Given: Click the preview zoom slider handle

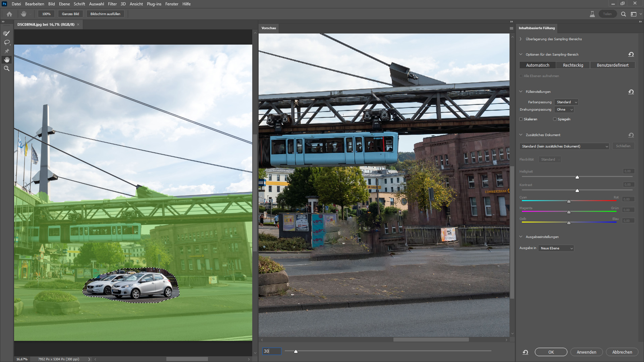Looking at the screenshot, I should coord(296,351).
